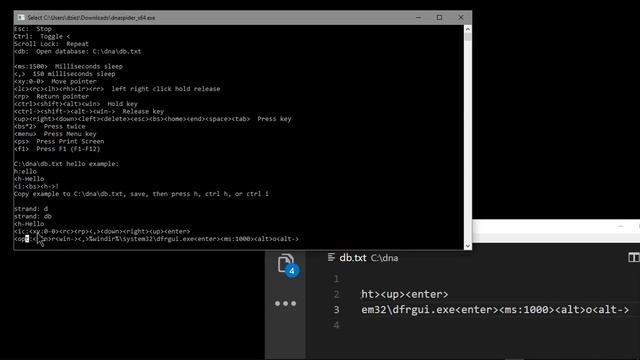Click the console line '<menu> Press Menu key'
The image size is (640, 360).
click(x=55, y=134)
